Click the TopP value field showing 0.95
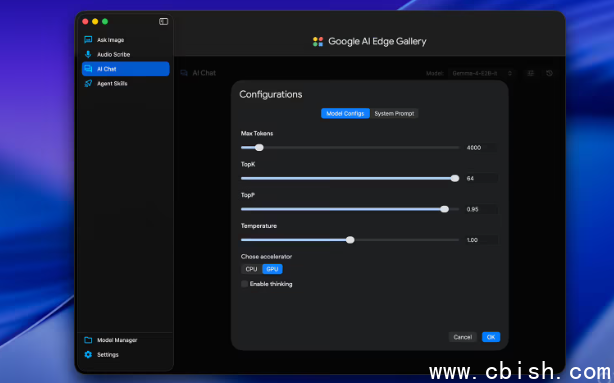 point(481,209)
